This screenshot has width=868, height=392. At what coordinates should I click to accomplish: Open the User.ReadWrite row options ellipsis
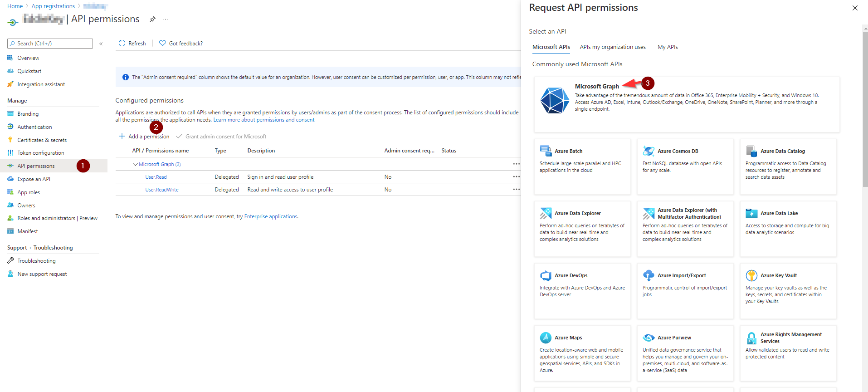pos(516,189)
